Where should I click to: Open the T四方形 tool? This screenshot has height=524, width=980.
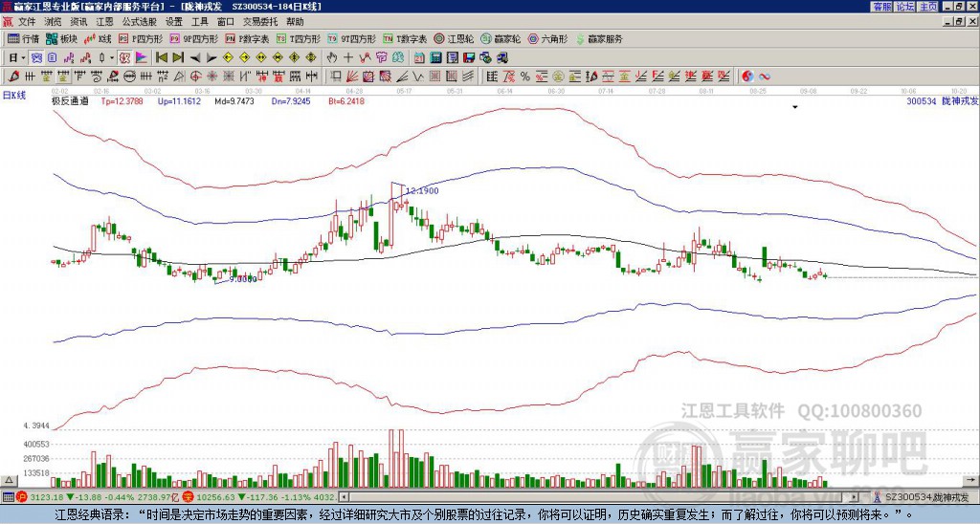pos(299,38)
